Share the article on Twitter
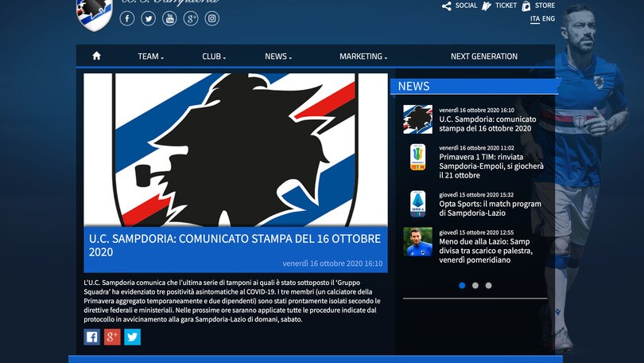 tap(132, 337)
